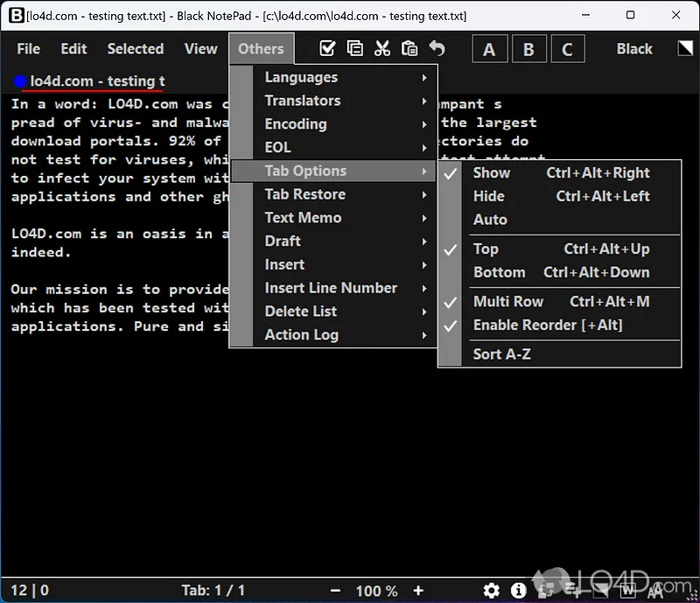Expand the Translators submenu arrow
Viewport: 700px width, 603px height.
tap(424, 101)
